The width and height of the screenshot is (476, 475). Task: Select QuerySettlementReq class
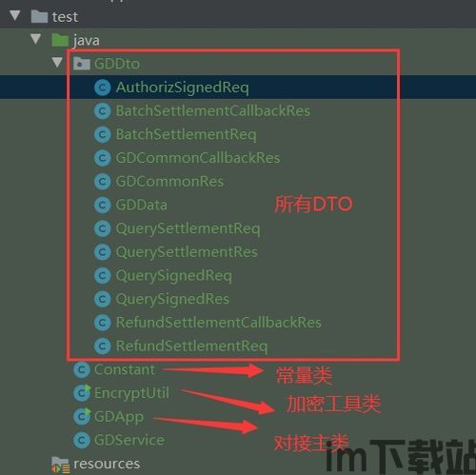(x=188, y=228)
